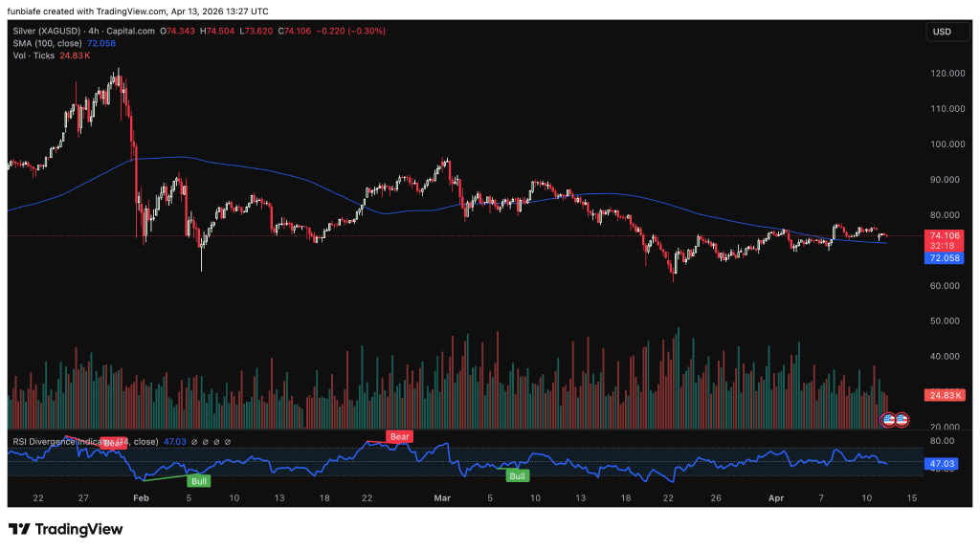Click the low price L73.620
Screen dimensions: 980x551
click(x=256, y=31)
